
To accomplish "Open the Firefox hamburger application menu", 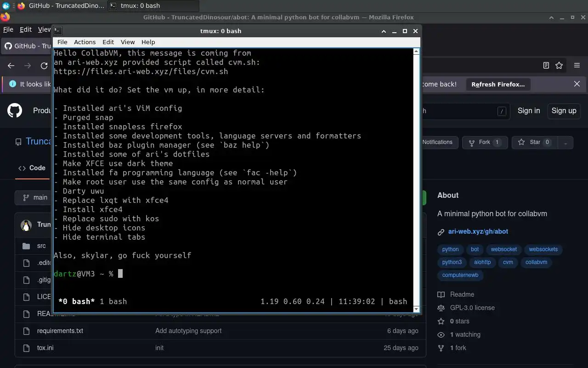I will point(577,65).
